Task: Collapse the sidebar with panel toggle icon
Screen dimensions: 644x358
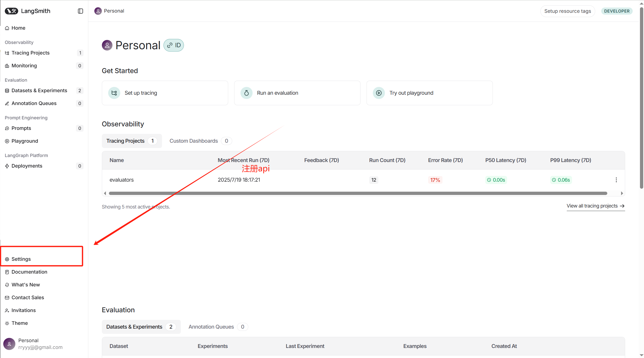Action: point(80,11)
